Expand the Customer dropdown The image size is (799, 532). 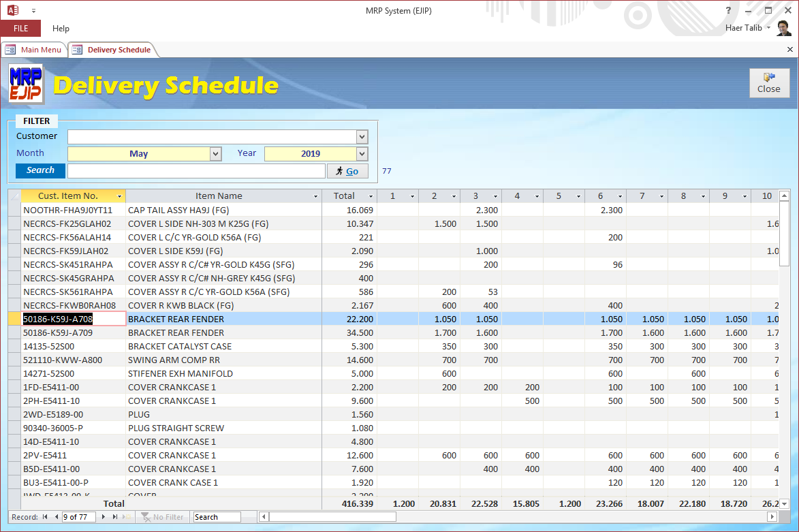362,137
